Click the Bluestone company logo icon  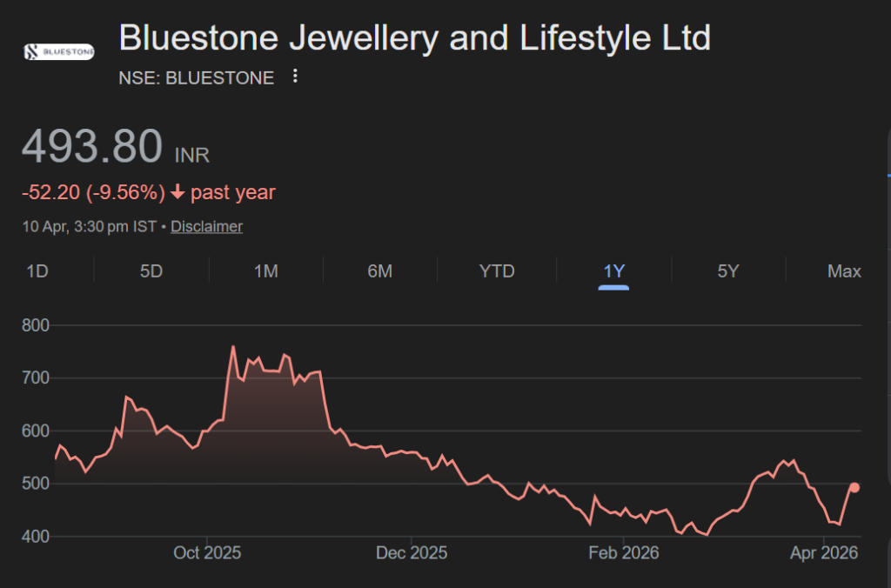(x=57, y=50)
